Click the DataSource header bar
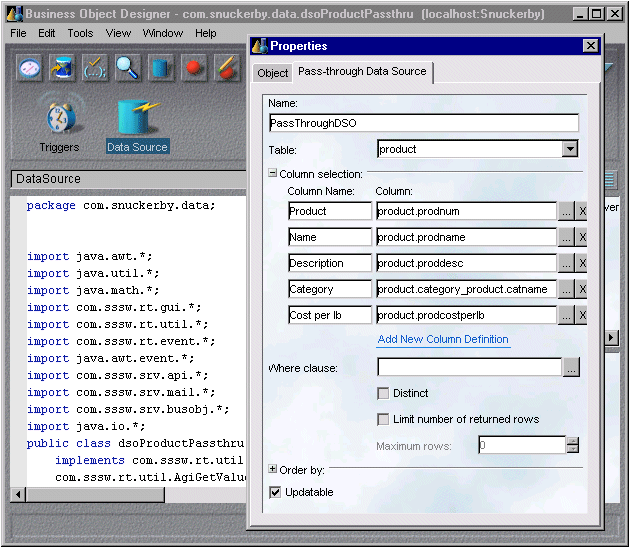The width and height of the screenshot is (629, 547). click(x=128, y=179)
